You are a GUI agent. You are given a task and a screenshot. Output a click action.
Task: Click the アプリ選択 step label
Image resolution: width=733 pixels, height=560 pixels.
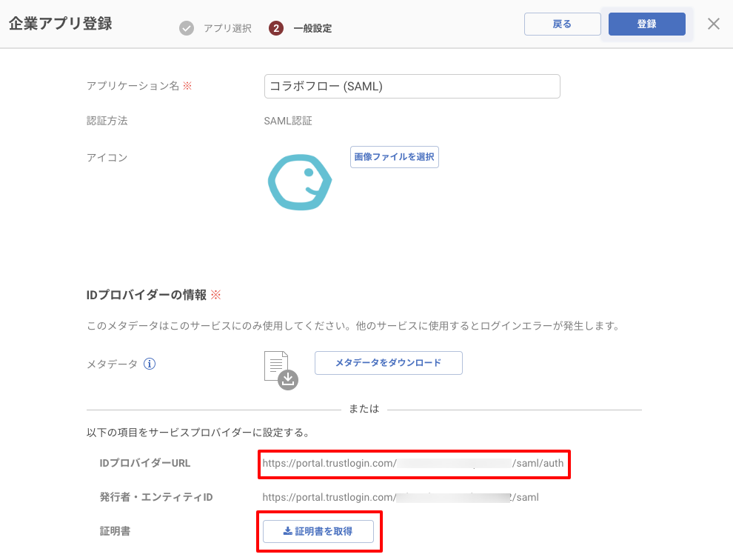(x=227, y=29)
